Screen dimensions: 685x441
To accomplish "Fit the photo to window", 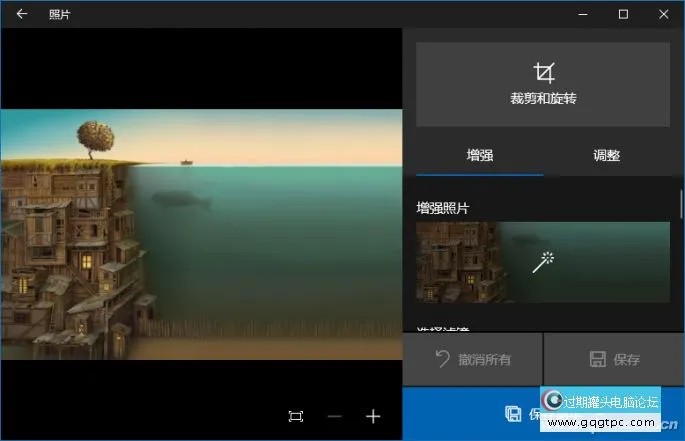I will pyautogui.click(x=296, y=416).
